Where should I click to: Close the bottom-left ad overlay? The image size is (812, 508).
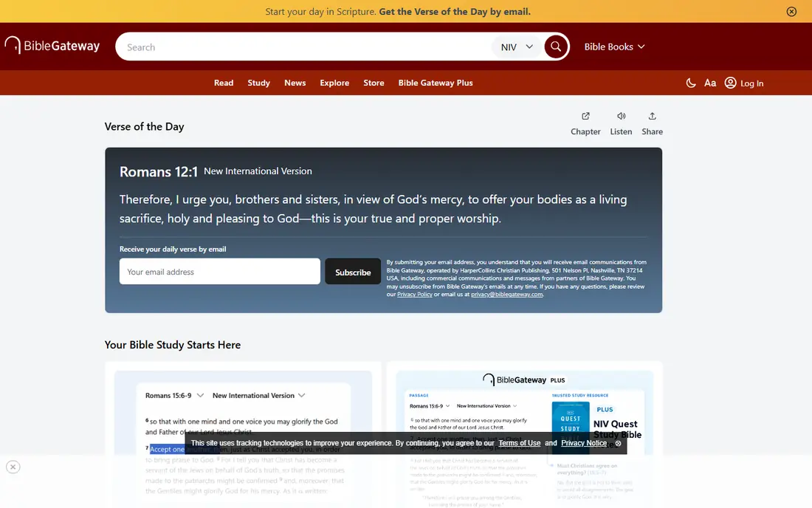[13, 467]
